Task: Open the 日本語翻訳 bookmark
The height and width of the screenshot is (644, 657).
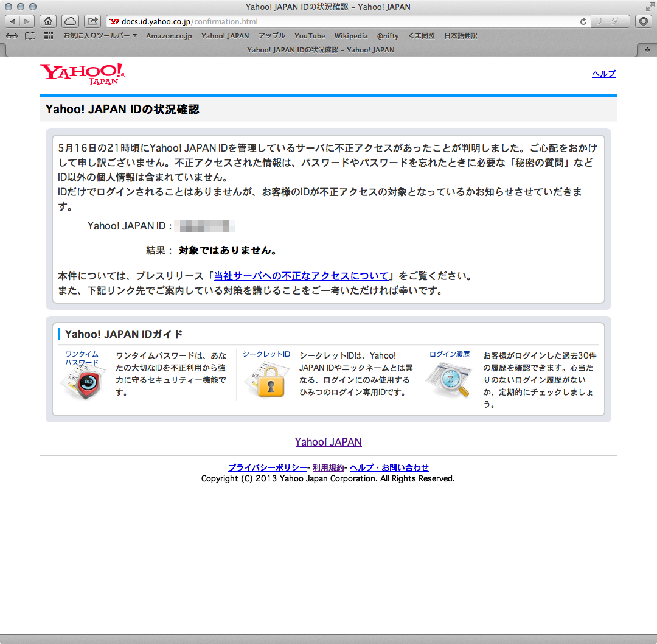Action: pos(461,36)
